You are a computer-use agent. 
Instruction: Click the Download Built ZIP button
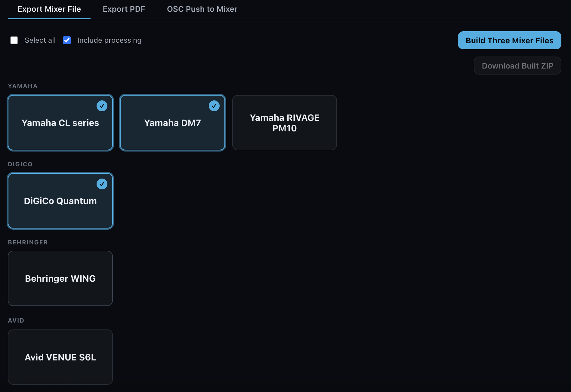517,66
